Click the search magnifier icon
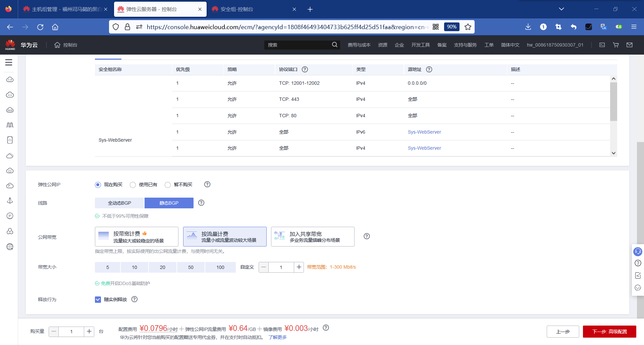This screenshot has width=644, height=345. 334,45
